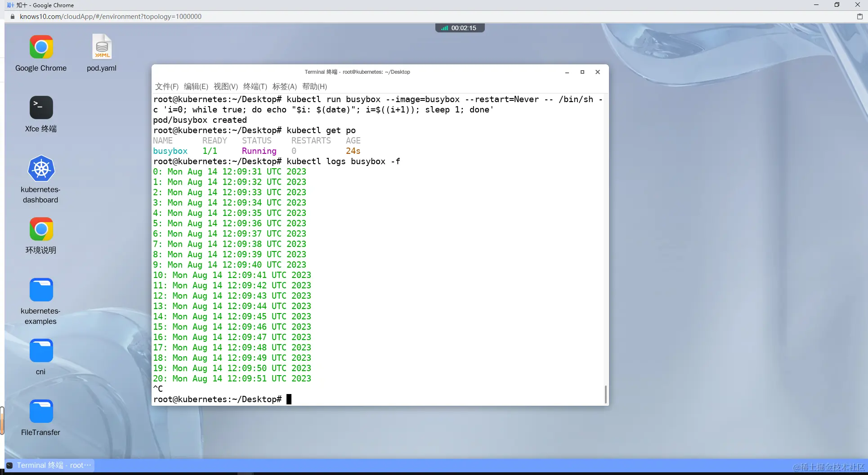Image resolution: width=868 pixels, height=475 pixels.
Task: Restore down the Chrome window
Action: pos(837,5)
